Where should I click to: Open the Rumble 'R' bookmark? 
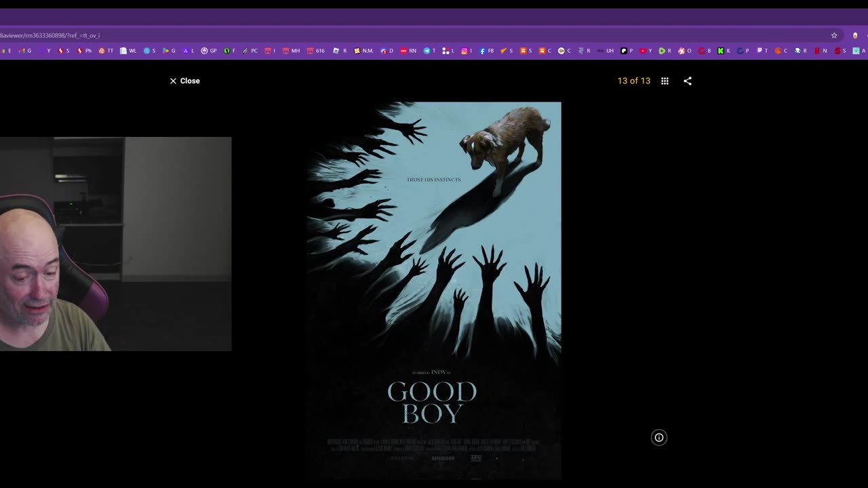665,51
